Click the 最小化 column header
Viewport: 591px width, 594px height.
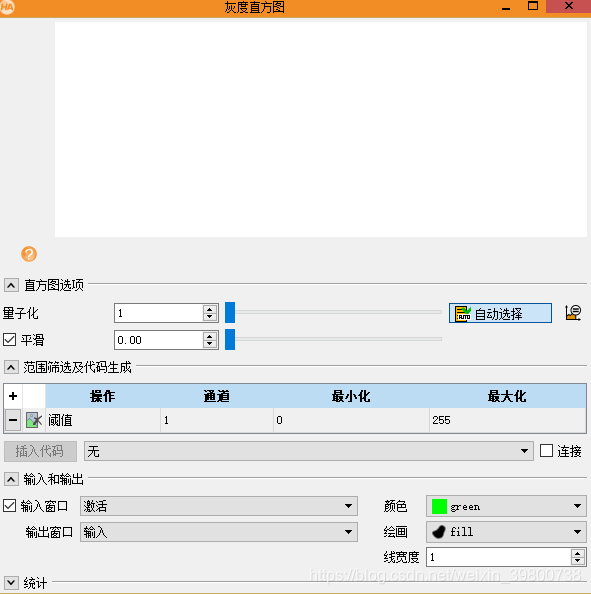(x=351, y=396)
